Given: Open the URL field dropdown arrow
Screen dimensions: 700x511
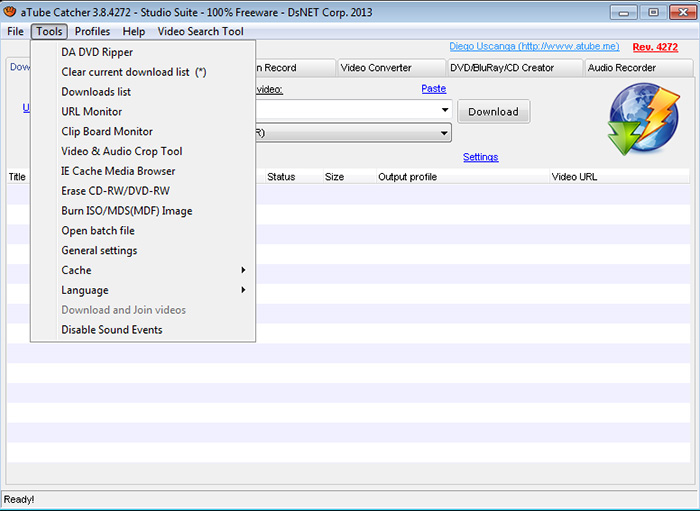Looking at the screenshot, I should coord(445,110).
